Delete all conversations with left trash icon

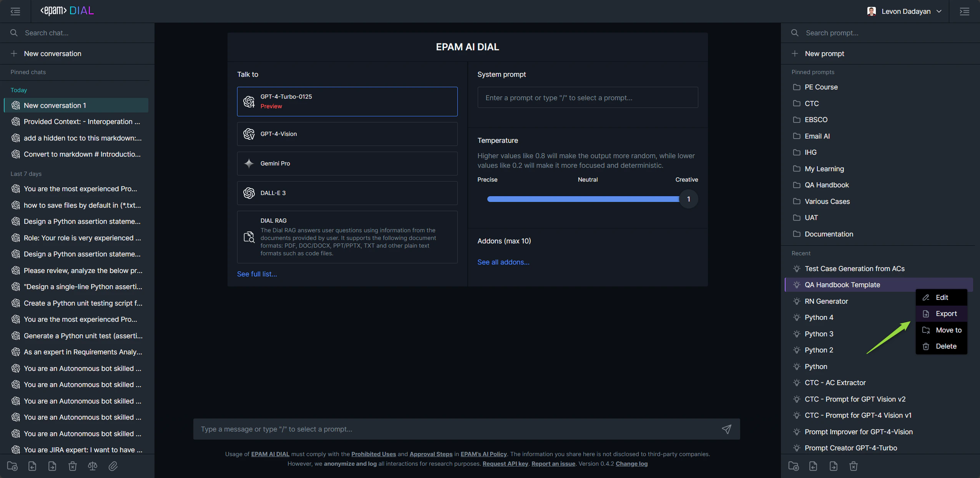tap(73, 466)
